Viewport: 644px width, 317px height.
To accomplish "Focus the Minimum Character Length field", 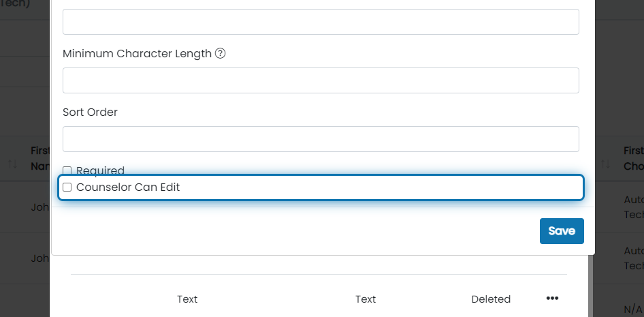I will (321, 80).
